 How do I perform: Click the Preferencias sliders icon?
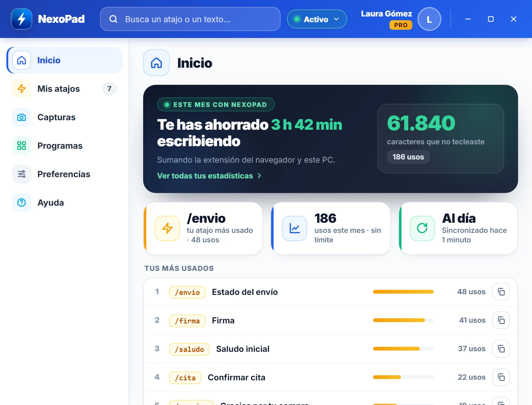tap(22, 174)
